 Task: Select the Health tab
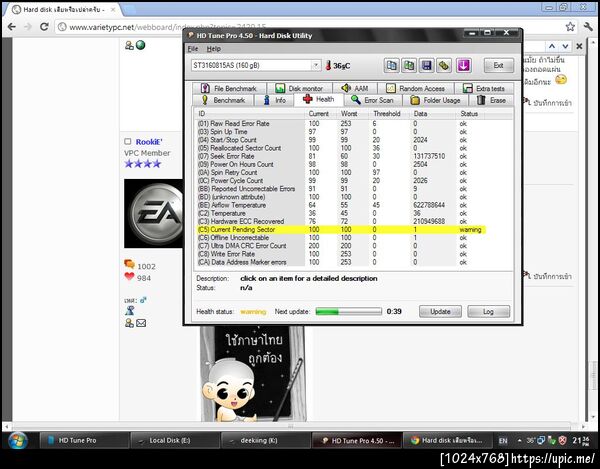[319, 99]
